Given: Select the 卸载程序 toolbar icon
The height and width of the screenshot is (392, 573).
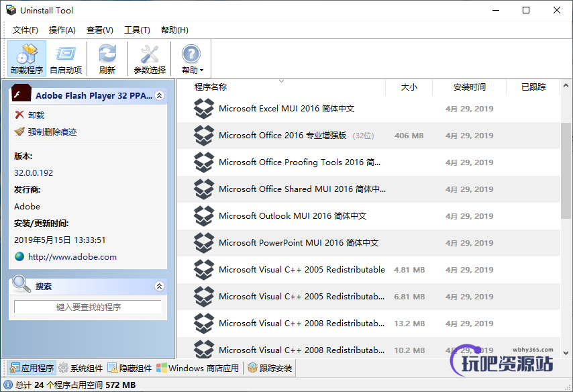Looking at the screenshot, I should (27, 58).
